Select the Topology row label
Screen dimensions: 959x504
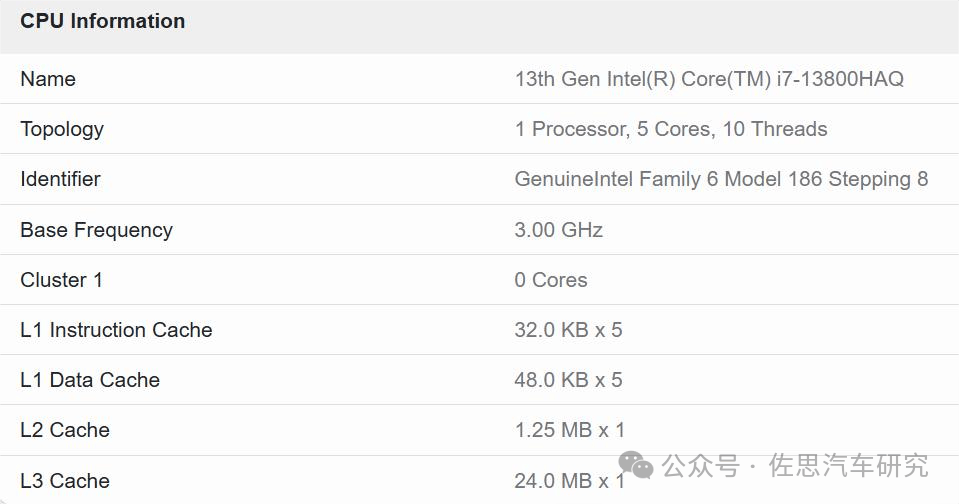point(62,129)
